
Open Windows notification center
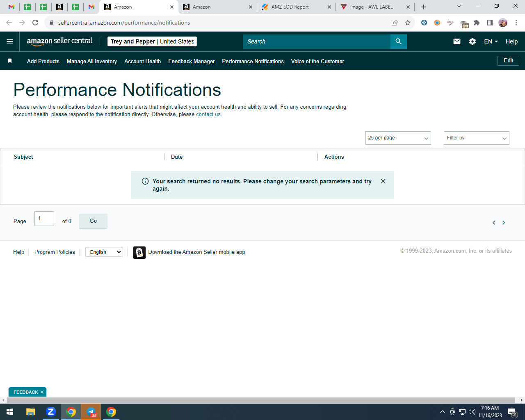point(512,412)
